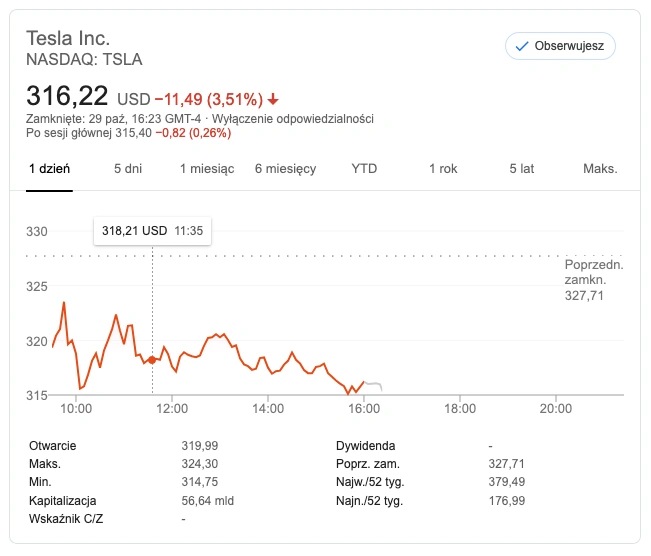Screen dimensions: 651x556
Task: Click the Kapitalizacja label
Action: tap(63, 501)
